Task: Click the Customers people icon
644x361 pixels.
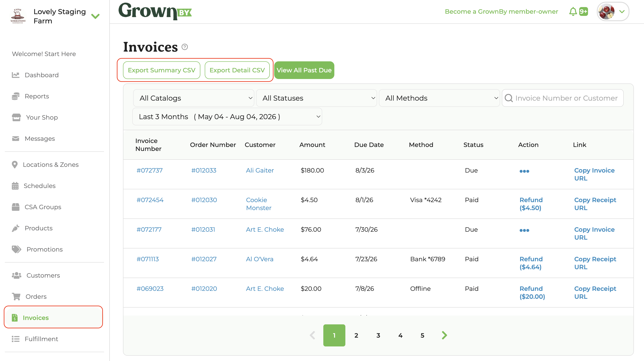Action: (17, 275)
